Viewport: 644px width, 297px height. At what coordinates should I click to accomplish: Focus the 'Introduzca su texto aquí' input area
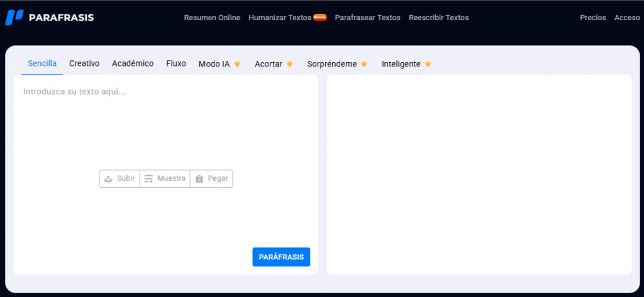(165, 126)
